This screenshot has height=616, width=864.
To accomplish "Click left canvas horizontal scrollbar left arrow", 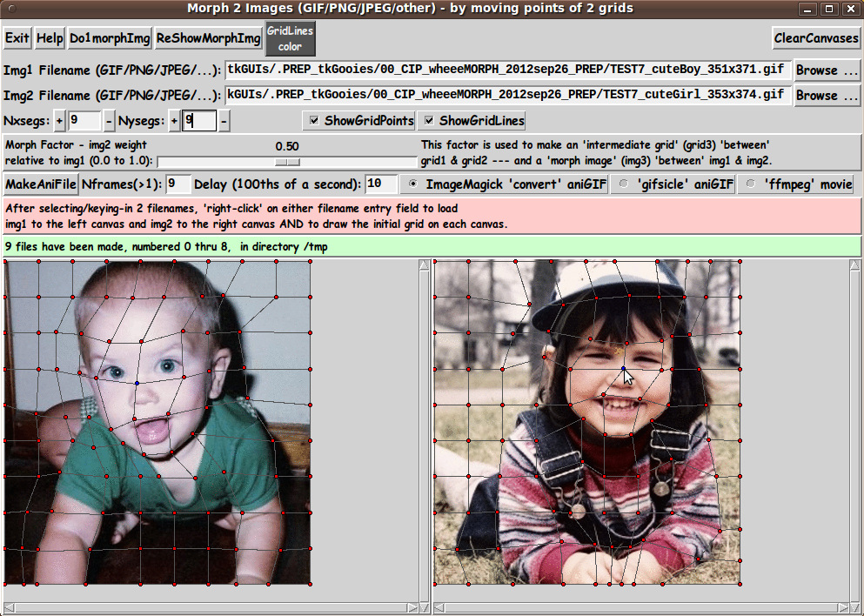I will (x=10, y=608).
